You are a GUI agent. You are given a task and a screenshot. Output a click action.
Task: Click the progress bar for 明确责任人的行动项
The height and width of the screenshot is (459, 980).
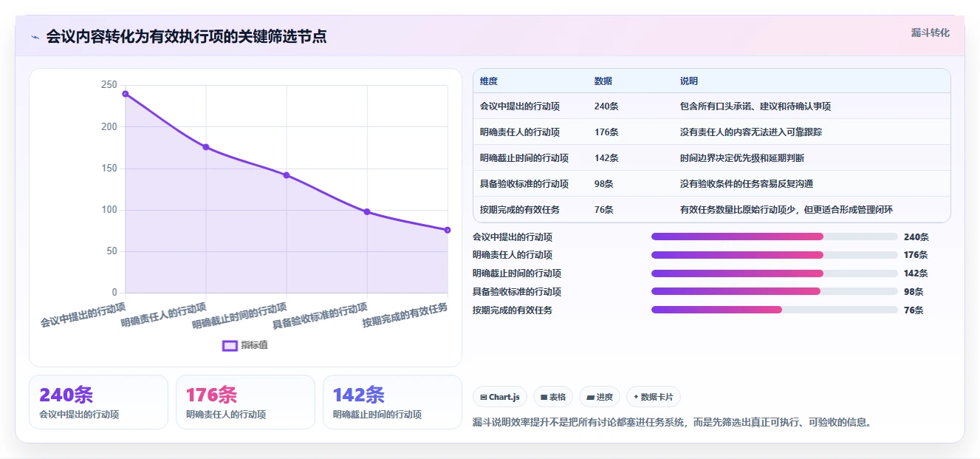pos(775,255)
